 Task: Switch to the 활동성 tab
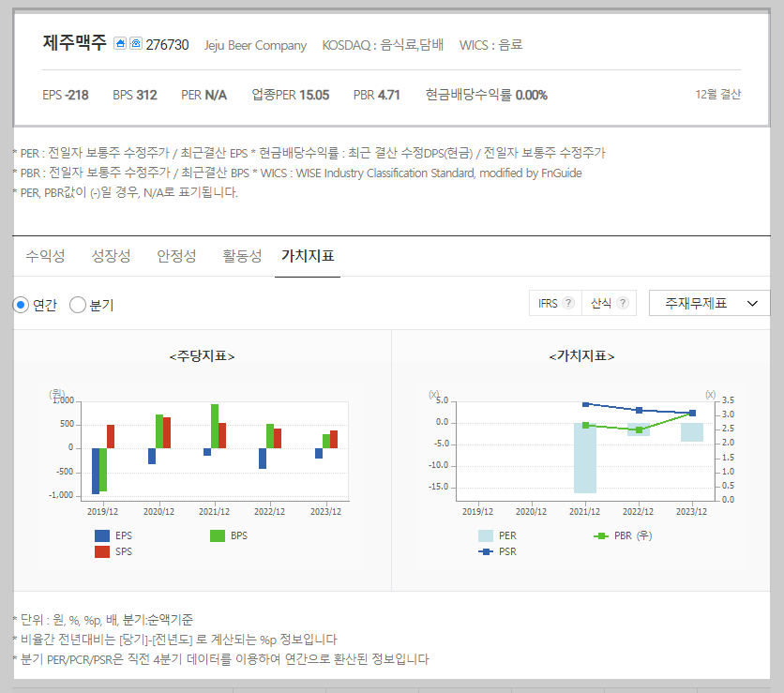click(242, 256)
